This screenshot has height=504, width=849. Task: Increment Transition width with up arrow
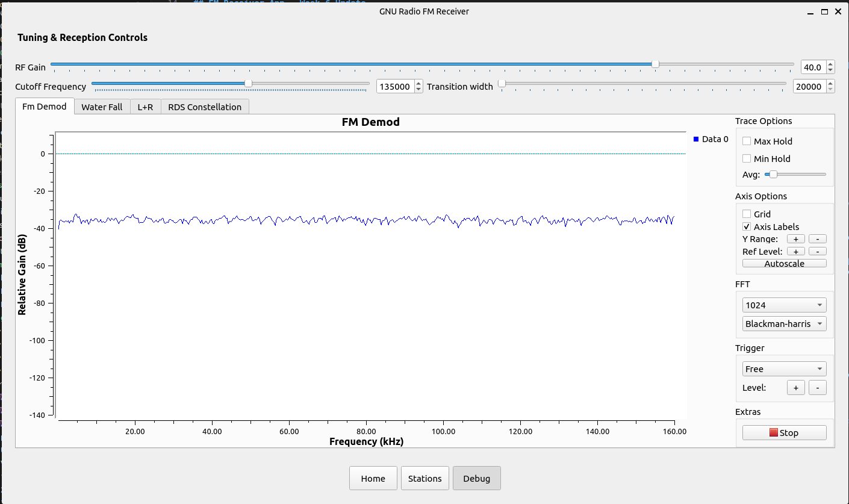pyautogui.click(x=831, y=83)
